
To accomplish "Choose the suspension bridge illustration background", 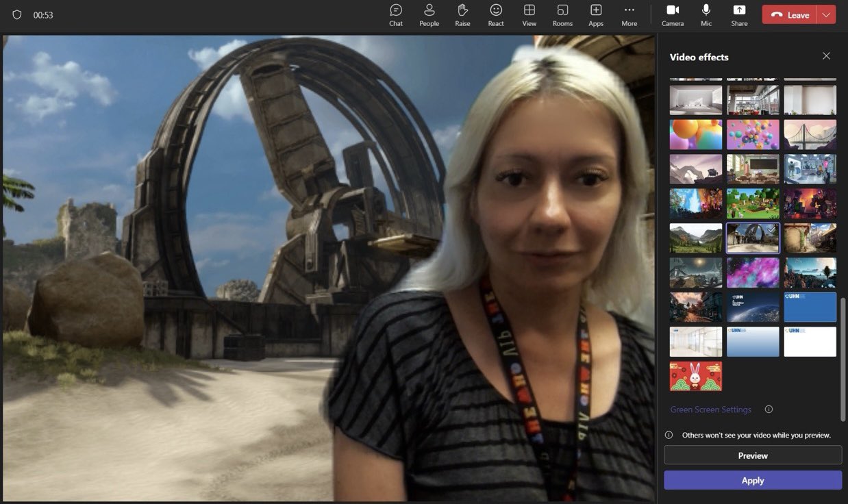I will tap(810, 134).
